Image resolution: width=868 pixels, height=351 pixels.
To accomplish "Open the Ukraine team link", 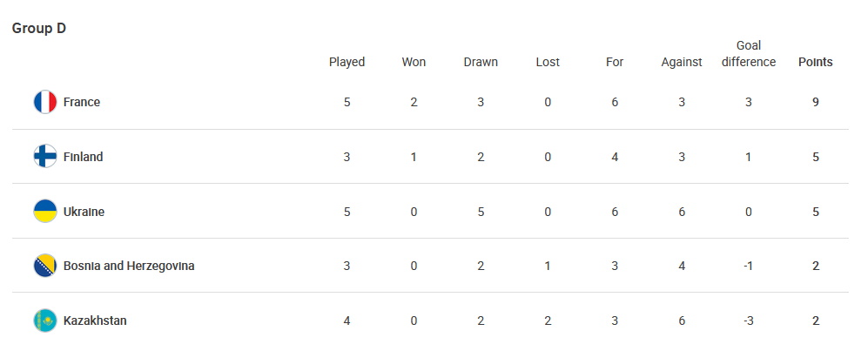I will pos(84,212).
